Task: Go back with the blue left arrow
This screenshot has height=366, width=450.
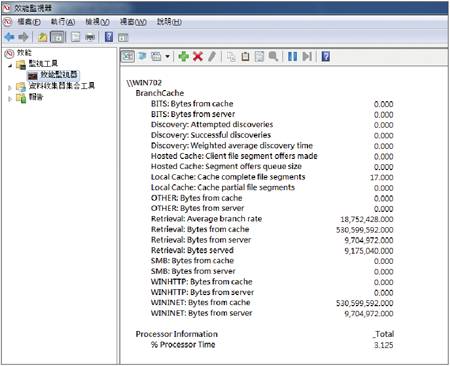Action: (9, 37)
